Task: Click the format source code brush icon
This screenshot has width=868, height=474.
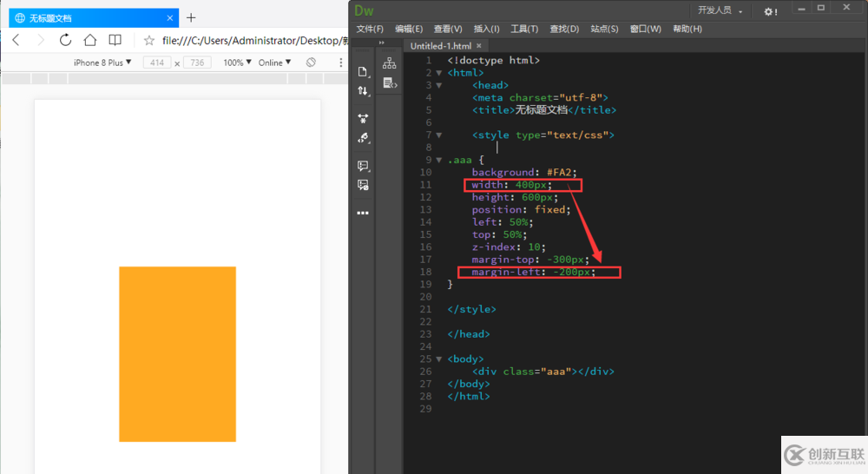Action: point(363,138)
